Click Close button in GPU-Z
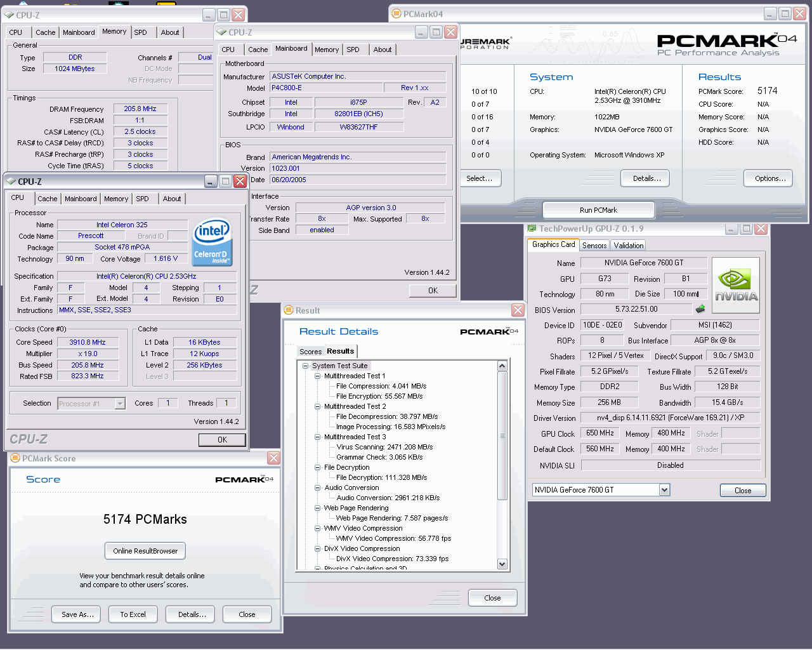 coord(743,491)
